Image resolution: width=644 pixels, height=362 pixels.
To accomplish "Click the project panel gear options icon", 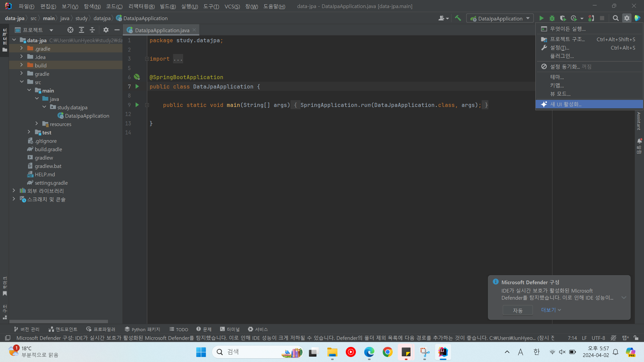I will 106,30.
